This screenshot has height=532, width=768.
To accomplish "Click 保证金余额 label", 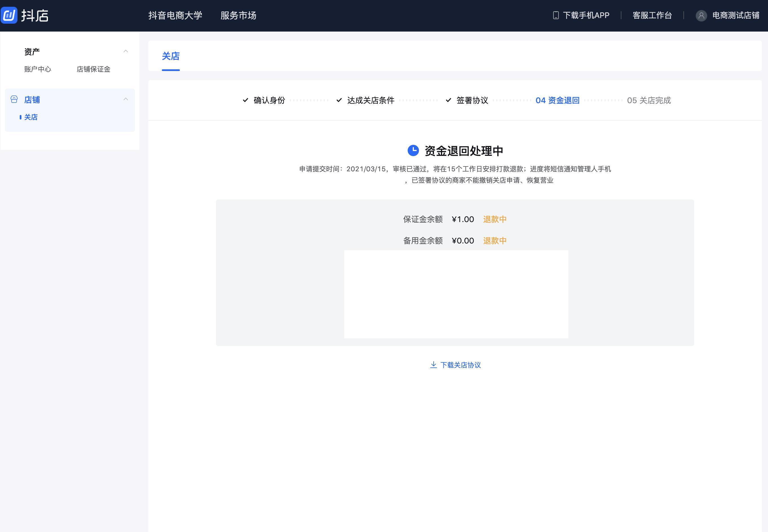I will coord(423,219).
